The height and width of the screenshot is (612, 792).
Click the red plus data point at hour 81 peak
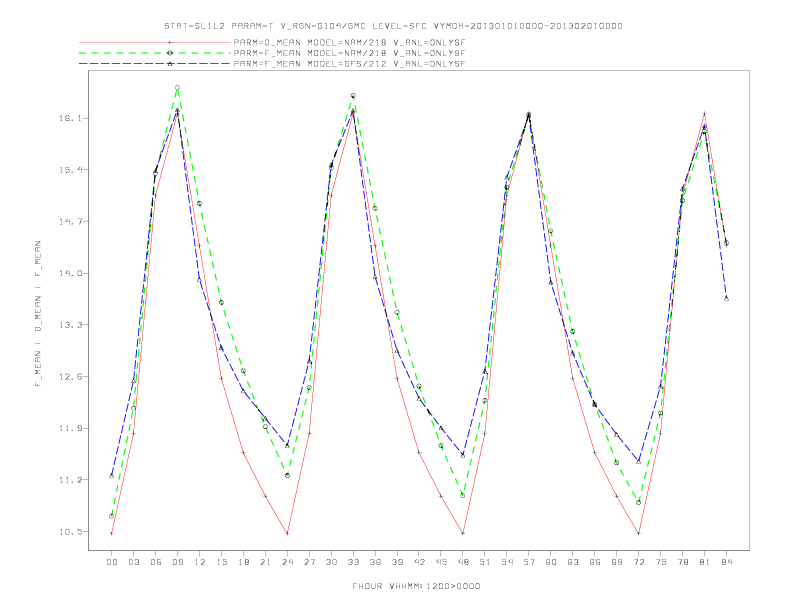point(704,114)
